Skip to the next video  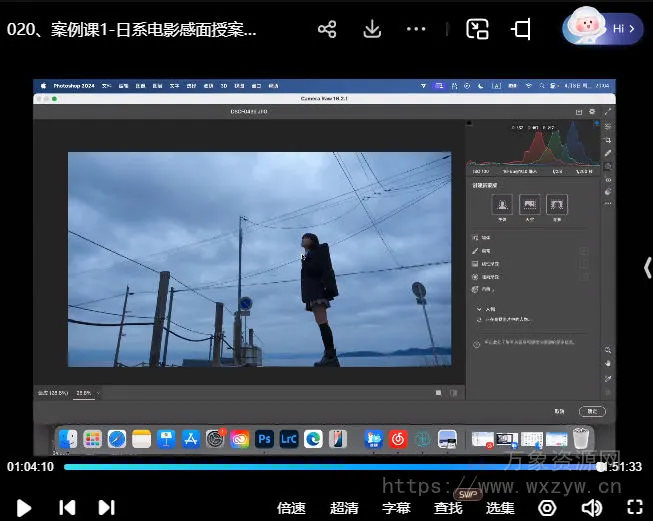(x=106, y=507)
